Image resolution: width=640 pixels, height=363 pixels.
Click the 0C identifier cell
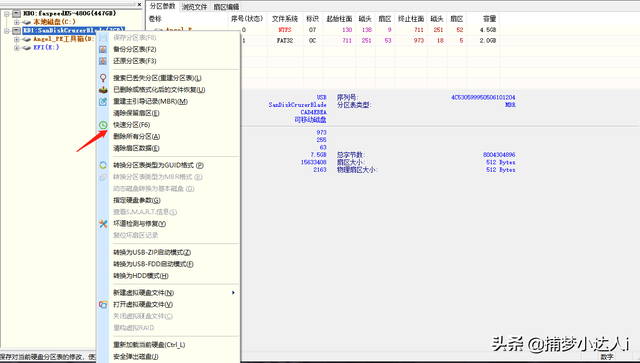point(312,40)
